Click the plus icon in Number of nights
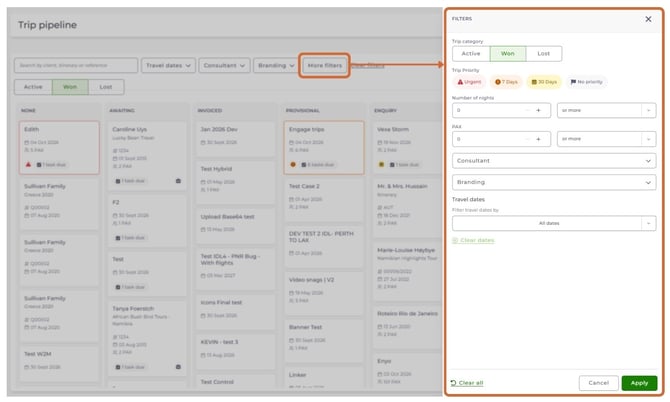 538,110
